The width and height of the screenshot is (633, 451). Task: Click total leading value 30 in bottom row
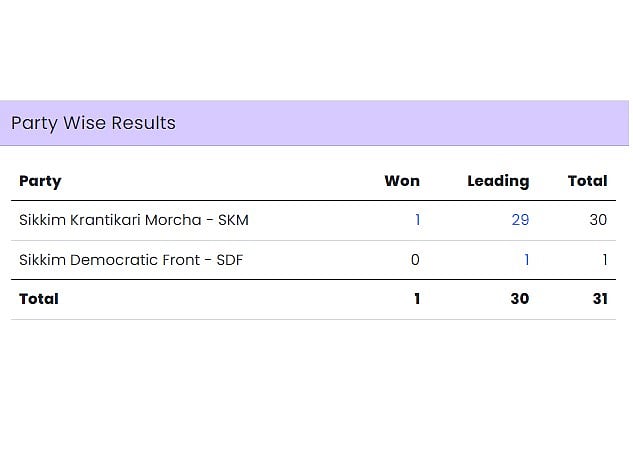[x=520, y=299]
